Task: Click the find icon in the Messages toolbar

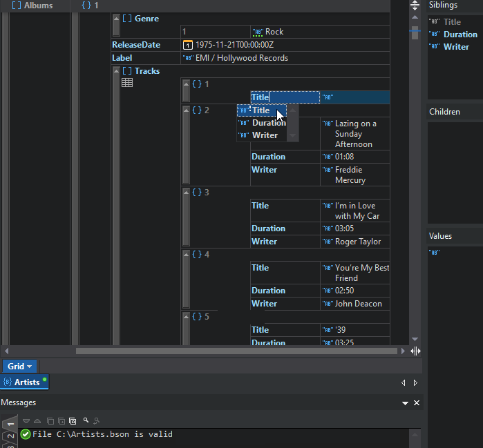Action: click(86, 420)
